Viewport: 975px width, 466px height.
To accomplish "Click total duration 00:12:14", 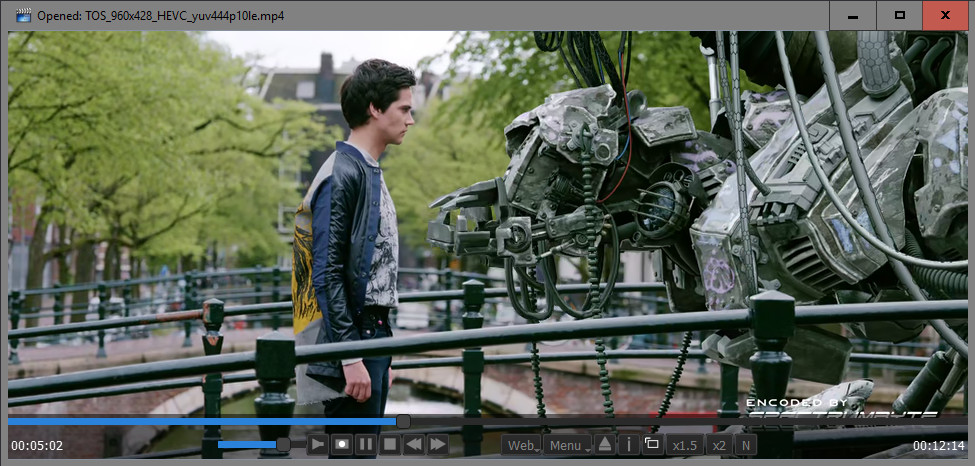I will pyautogui.click(x=938, y=445).
